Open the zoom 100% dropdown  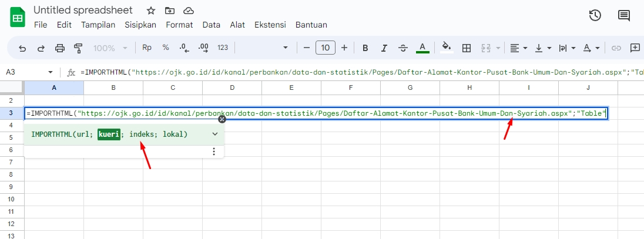click(x=110, y=48)
